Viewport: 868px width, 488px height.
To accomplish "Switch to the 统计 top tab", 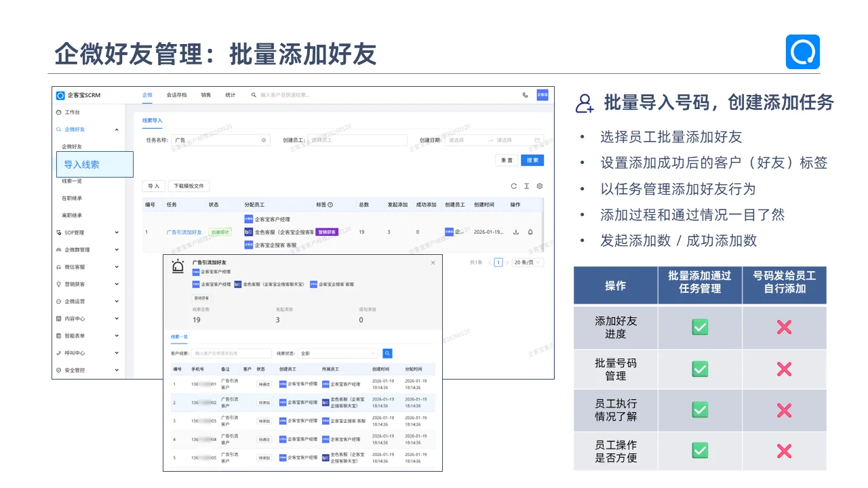I will [x=231, y=95].
